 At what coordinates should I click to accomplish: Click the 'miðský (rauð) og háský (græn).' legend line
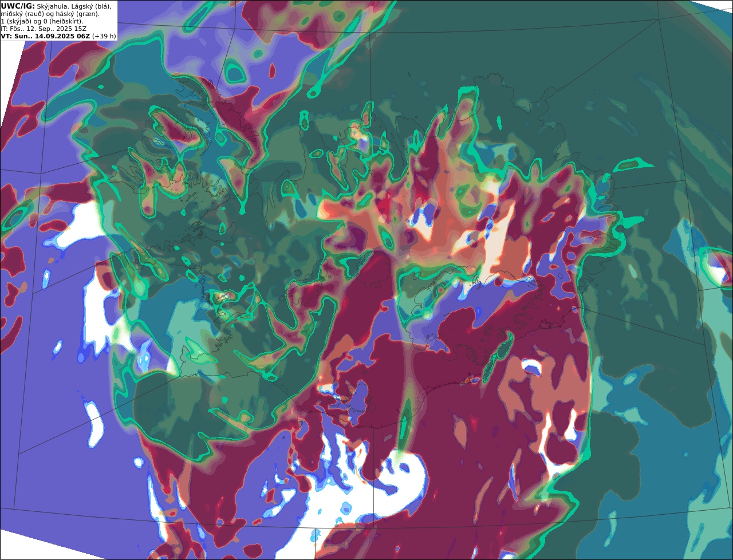[x=50, y=13]
